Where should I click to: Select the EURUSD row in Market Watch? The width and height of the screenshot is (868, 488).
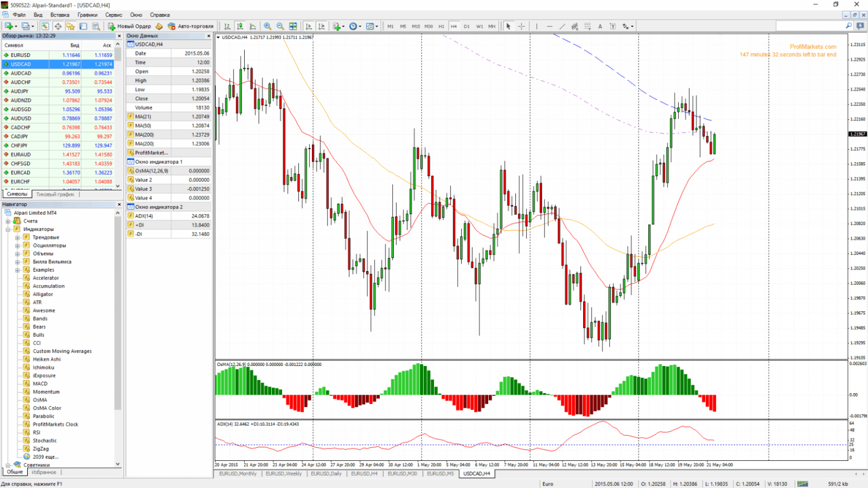pyautogui.click(x=58, y=55)
